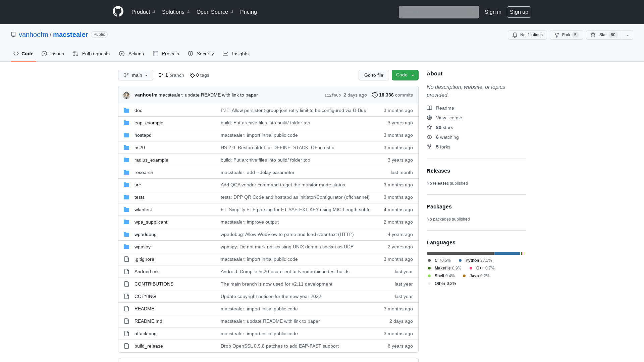Click the Projects tab icon
Screen dimensions: 644x362
click(156, 54)
